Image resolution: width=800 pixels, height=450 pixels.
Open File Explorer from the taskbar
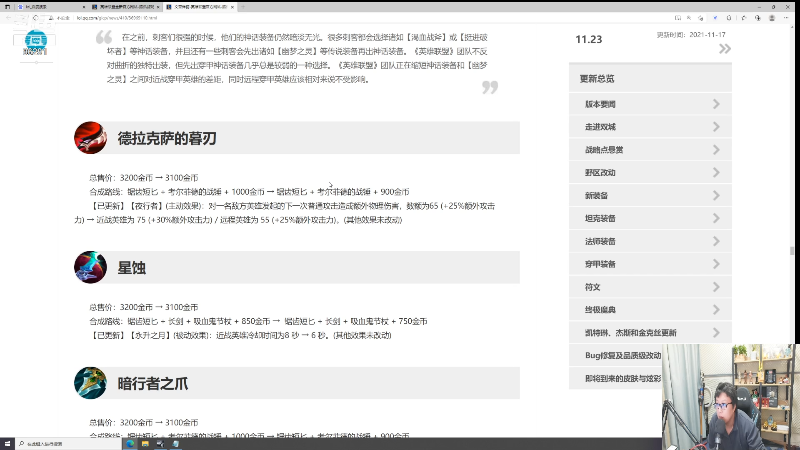tap(145, 443)
